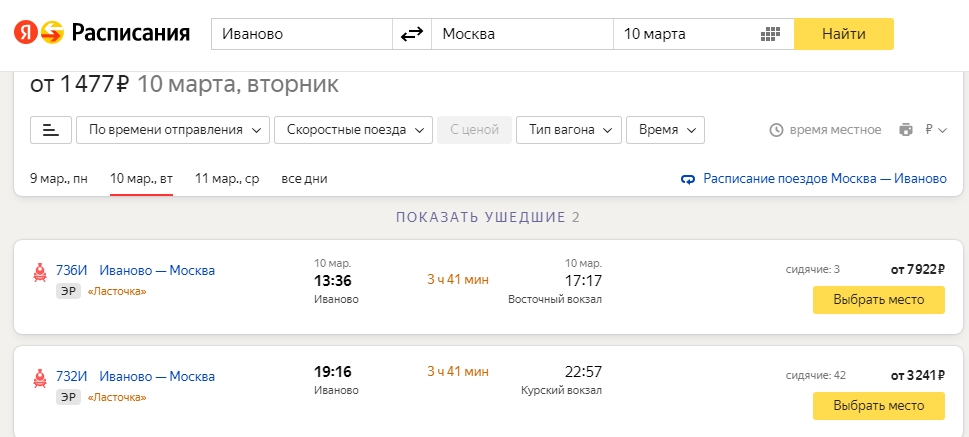The width and height of the screenshot is (969, 437).
Task: Print the schedule with printer icon
Action: tap(906, 130)
